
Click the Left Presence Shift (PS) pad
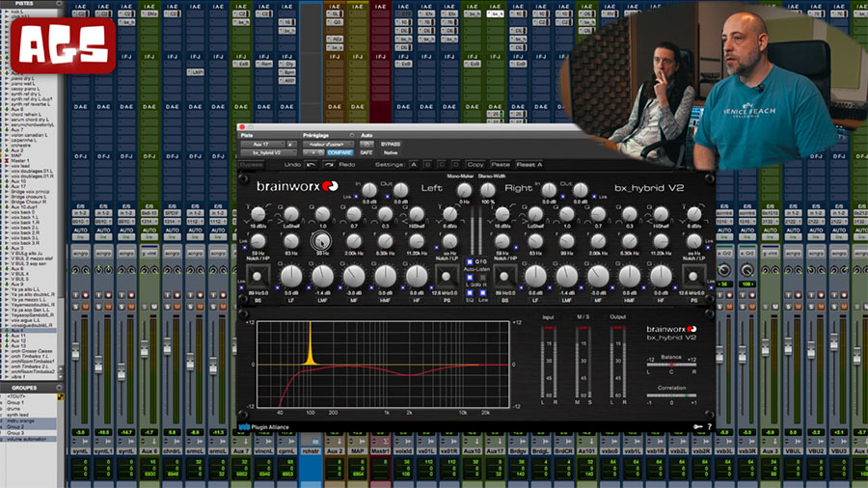click(x=447, y=276)
